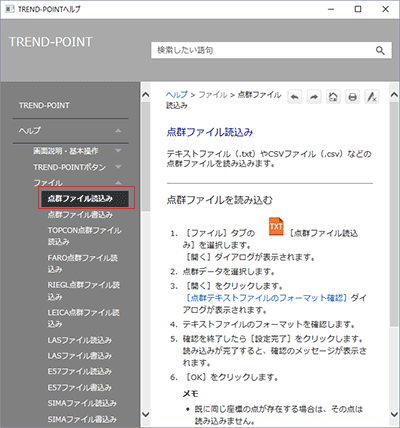
Task: Select TREND-POINTボタン in the sidebar
Action: point(69,167)
